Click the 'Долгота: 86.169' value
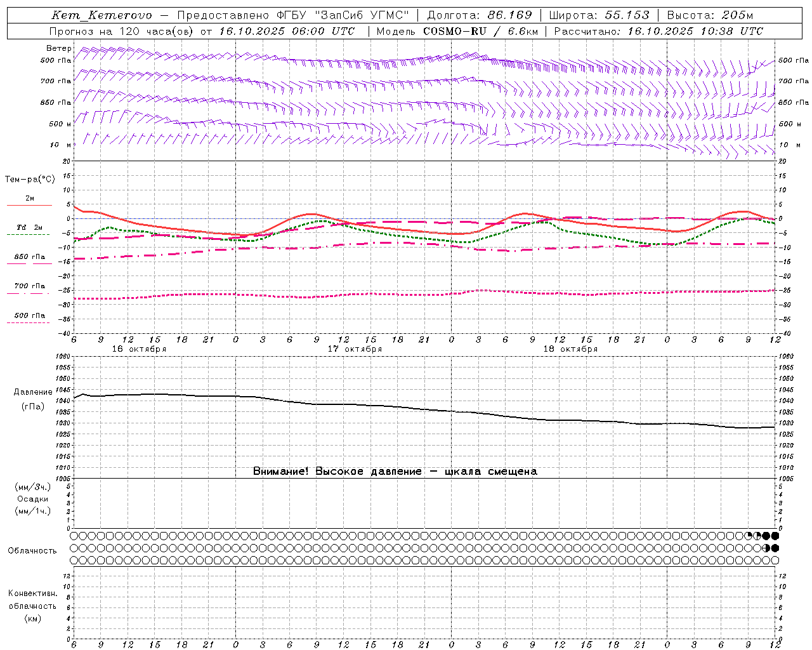Viewport: 812px width, 650px height. coord(480,15)
